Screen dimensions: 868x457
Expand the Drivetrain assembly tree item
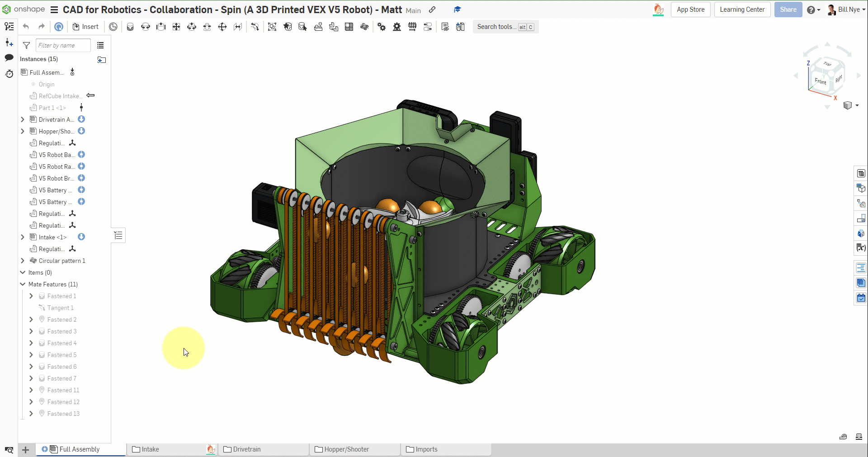pyautogui.click(x=23, y=119)
